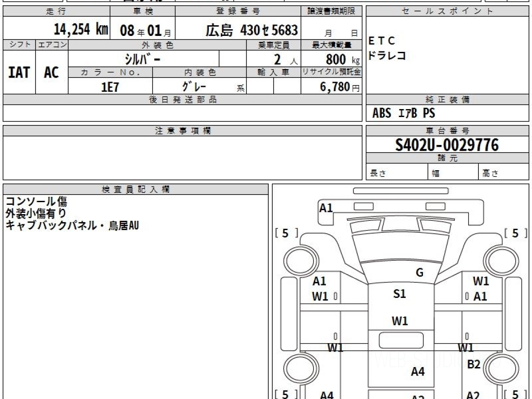
Task: Click the 乗車定員 header cell
Action: click(x=274, y=45)
